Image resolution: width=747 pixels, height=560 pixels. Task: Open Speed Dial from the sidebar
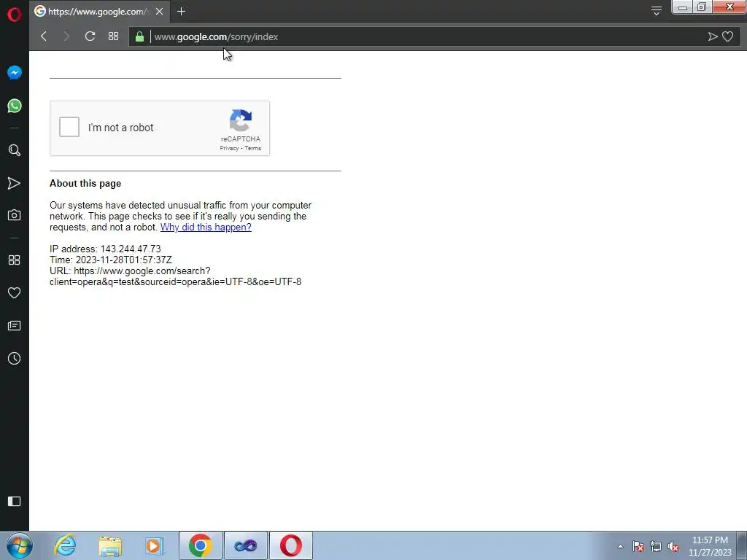click(x=15, y=260)
